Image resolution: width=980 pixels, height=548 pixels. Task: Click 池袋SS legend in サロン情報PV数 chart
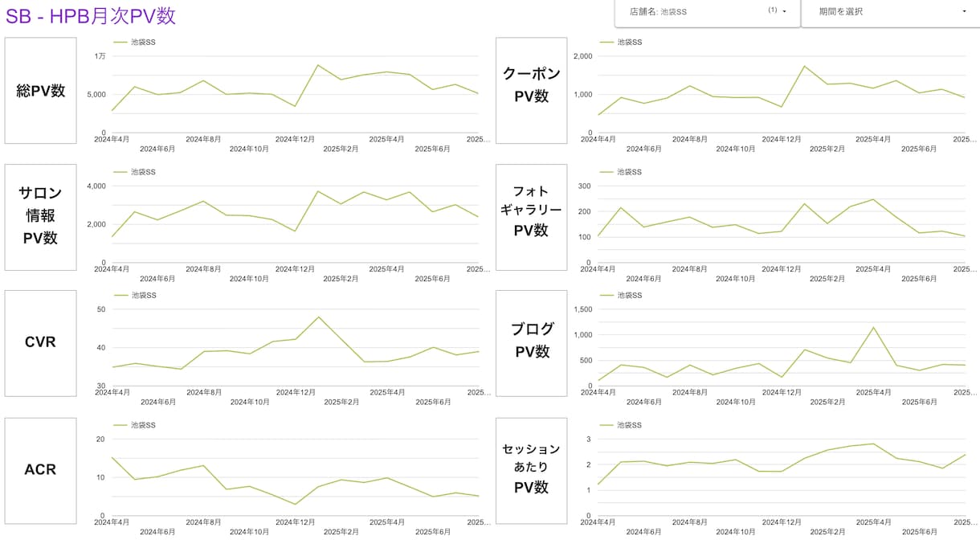pyautogui.click(x=134, y=171)
